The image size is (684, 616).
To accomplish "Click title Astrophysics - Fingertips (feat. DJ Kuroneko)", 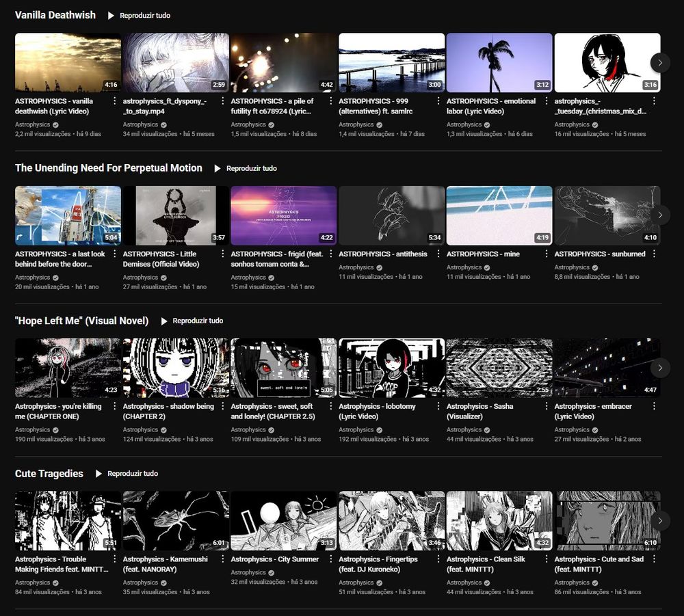I will point(378,564).
